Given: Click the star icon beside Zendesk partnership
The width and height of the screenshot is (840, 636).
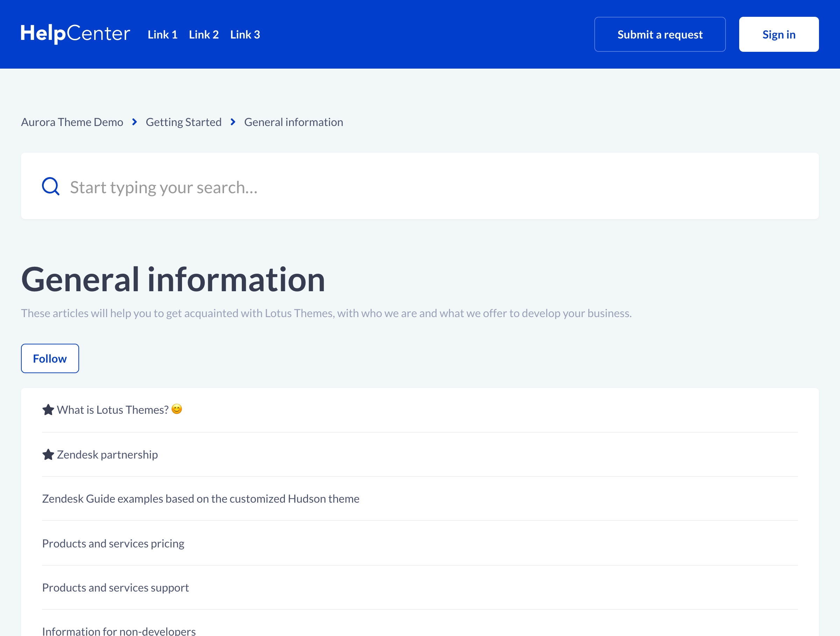Looking at the screenshot, I should click(x=48, y=454).
